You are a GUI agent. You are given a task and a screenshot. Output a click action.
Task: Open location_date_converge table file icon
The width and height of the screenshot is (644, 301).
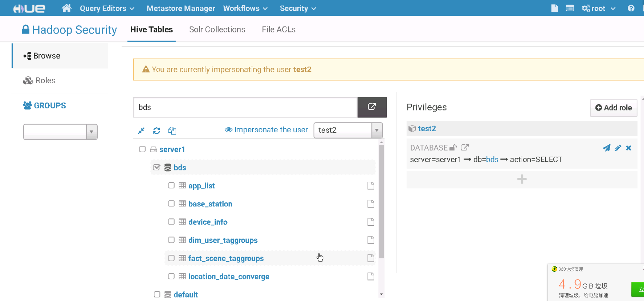(x=371, y=276)
